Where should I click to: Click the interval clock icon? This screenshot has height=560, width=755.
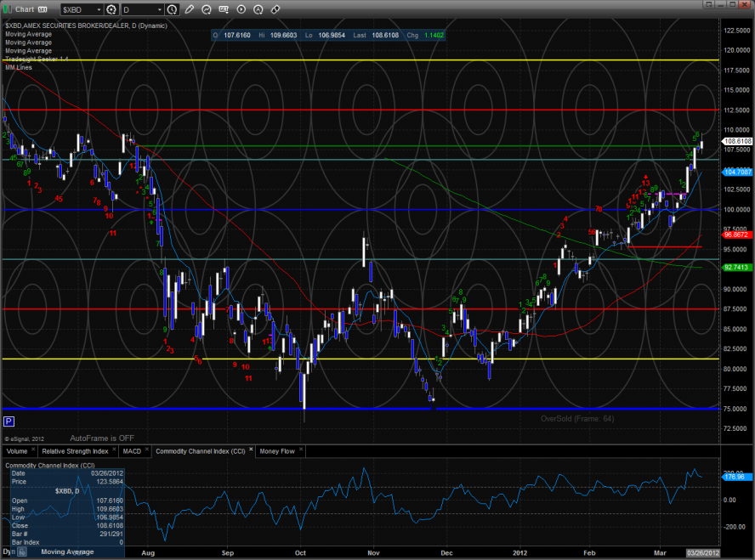[x=172, y=9]
